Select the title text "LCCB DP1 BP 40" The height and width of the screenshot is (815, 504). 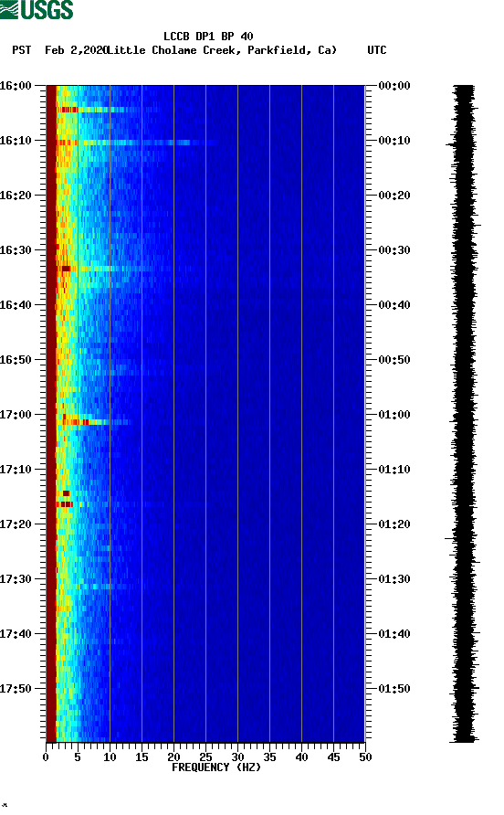tap(208, 37)
